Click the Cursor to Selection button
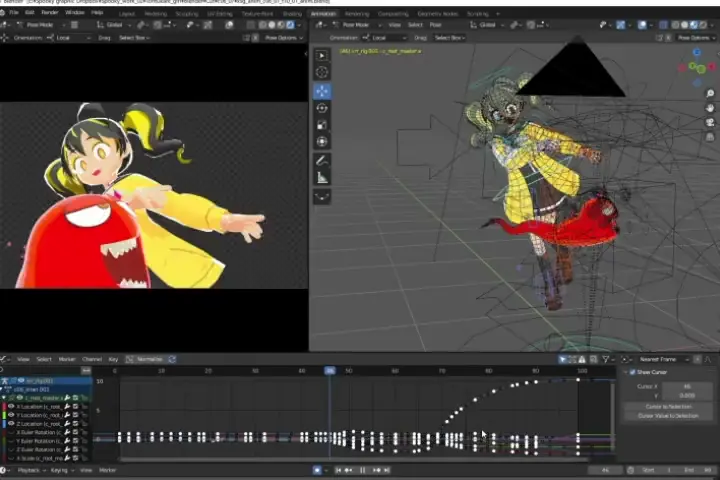This screenshot has height=480, width=720. pyautogui.click(x=668, y=407)
